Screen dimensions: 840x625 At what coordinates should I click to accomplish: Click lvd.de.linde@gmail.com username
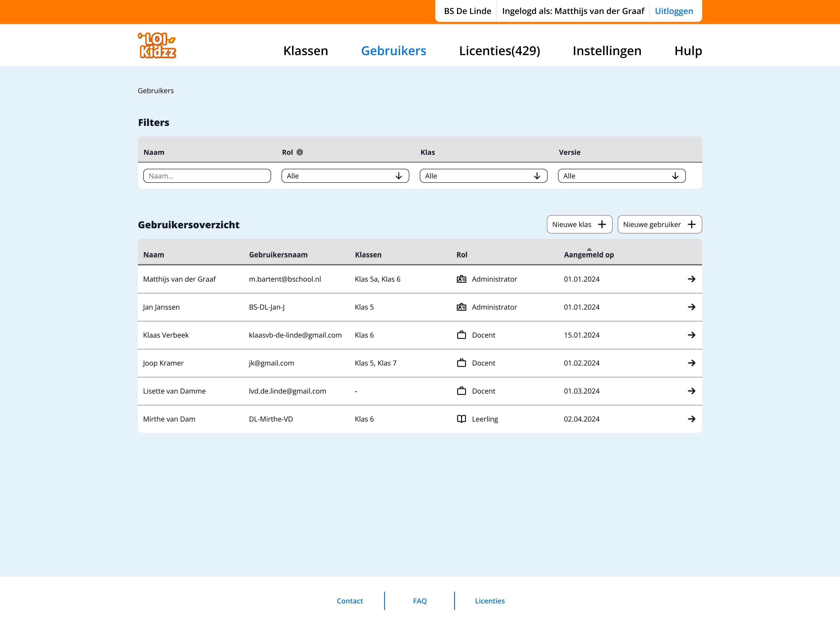click(287, 391)
